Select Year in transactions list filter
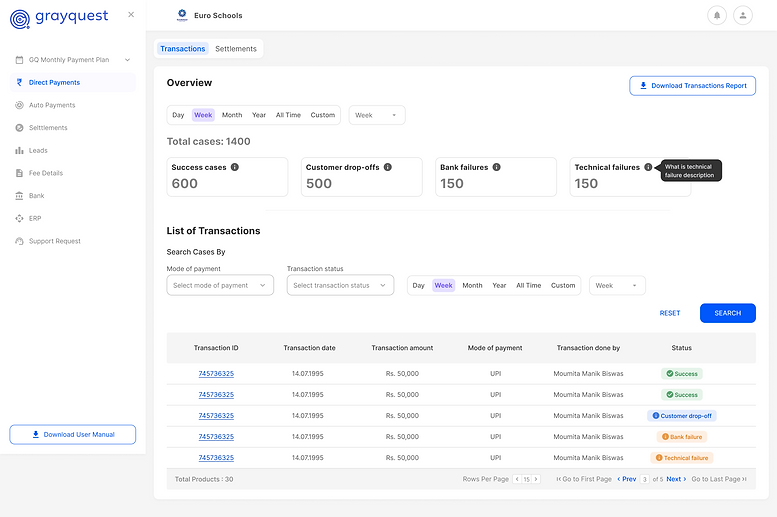The image size is (777, 517). (x=499, y=286)
